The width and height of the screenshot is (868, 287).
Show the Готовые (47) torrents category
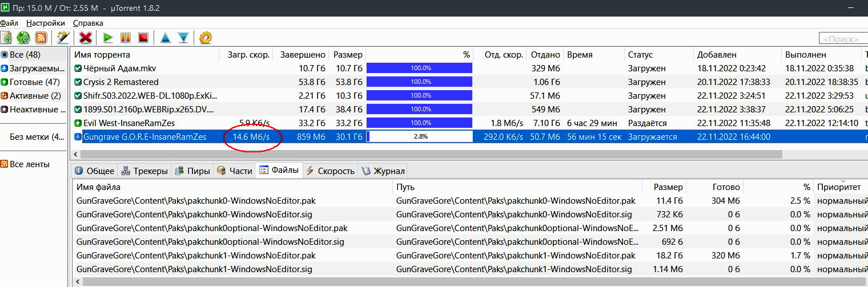(33, 82)
